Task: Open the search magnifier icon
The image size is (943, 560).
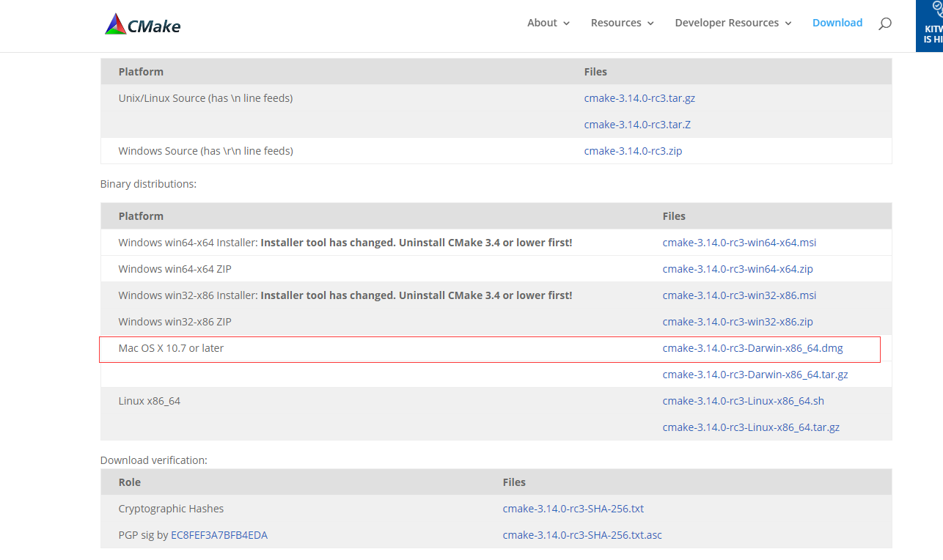Action: pyautogui.click(x=885, y=23)
